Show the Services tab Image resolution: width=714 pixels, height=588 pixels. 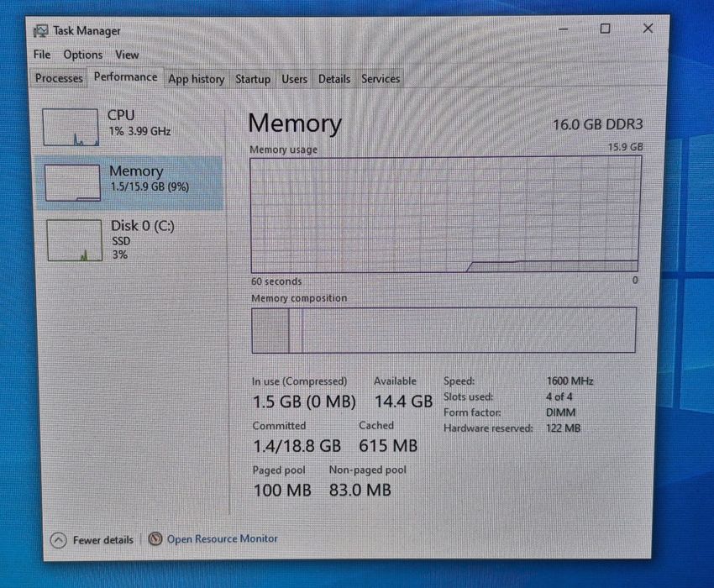click(381, 79)
